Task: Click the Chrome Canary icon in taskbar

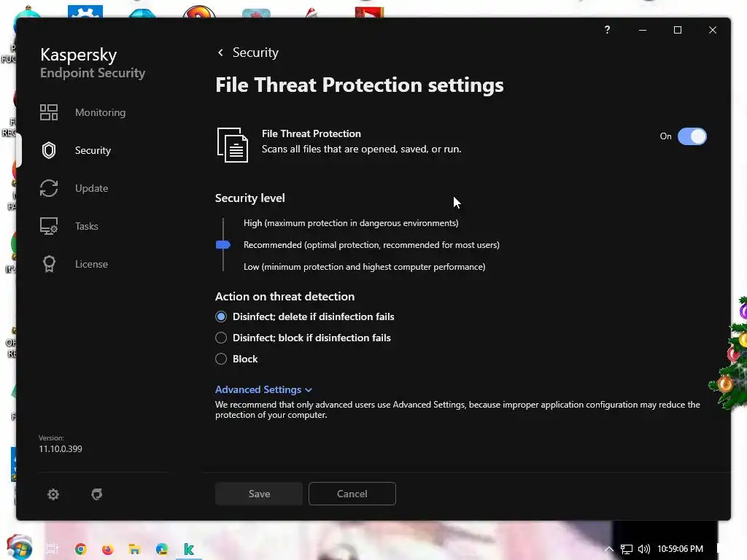Action: pos(162,549)
